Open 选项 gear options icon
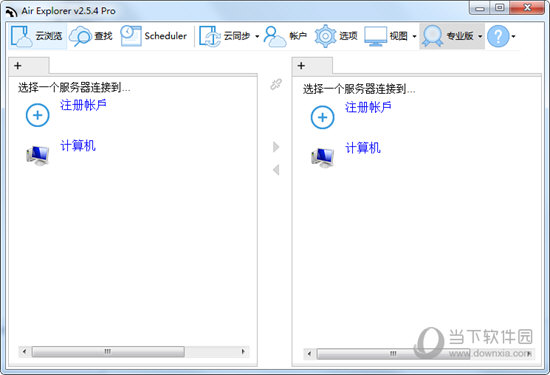 (326, 36)
